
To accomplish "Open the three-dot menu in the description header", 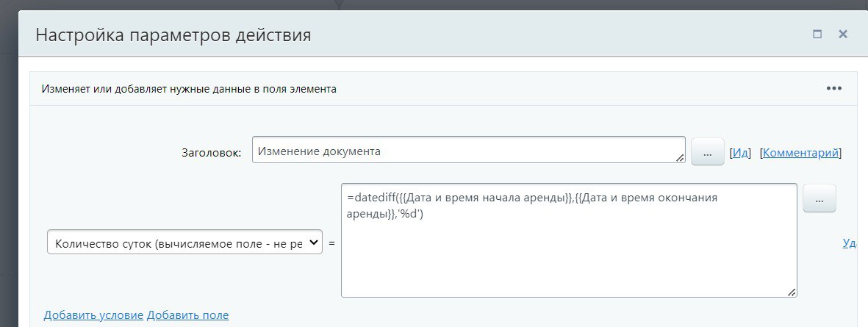I will click(833, 88).
